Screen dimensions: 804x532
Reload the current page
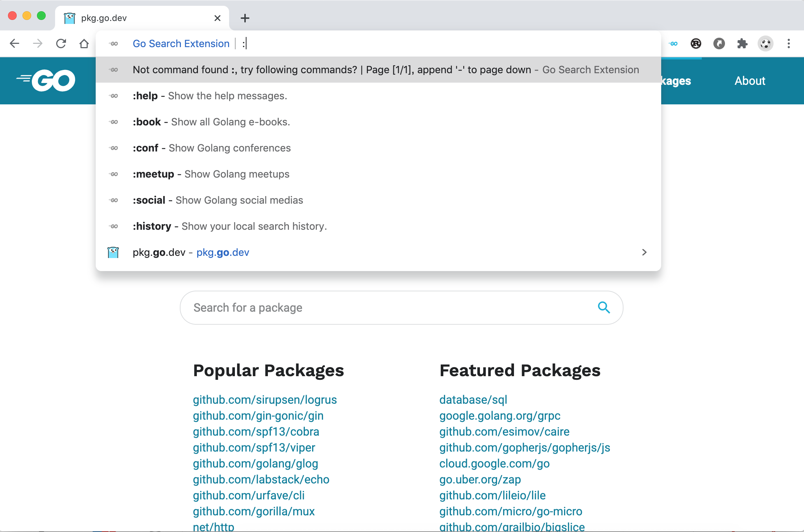click(x=61, y=44)
